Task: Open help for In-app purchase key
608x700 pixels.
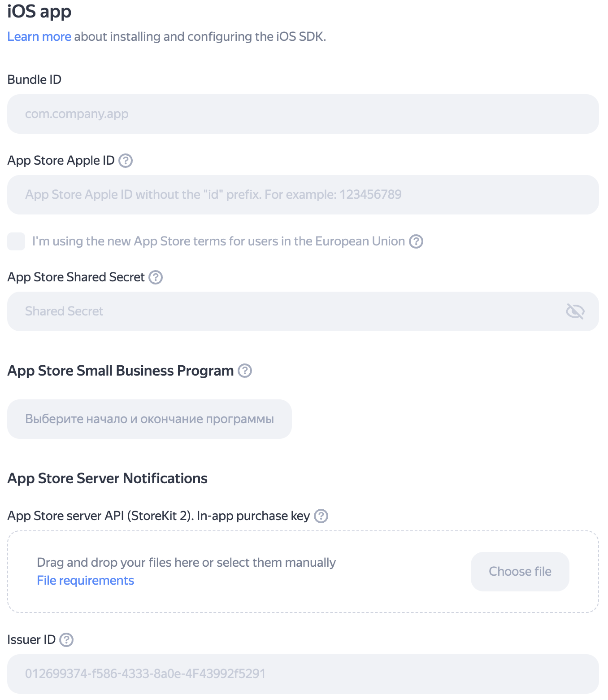Action: click(321, 516)
